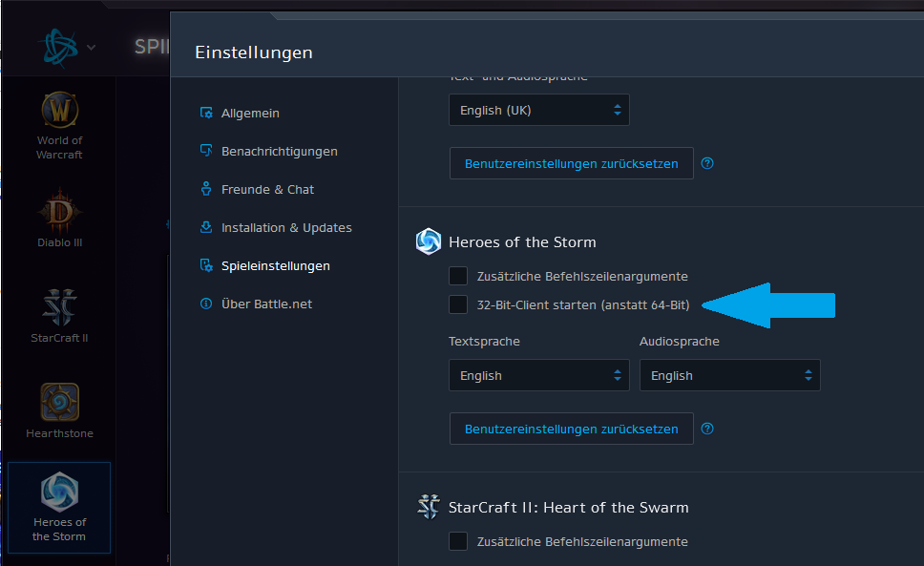The width and height of the screenshot is (924, 566).
Task: Click the Benachrichtigungen speech bubble icon
Action: pyautogui.click(x=206, y=150)
